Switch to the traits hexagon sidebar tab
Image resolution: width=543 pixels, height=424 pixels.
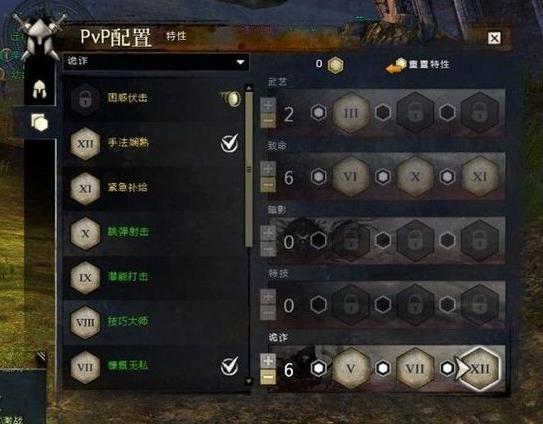coord(39,122)
